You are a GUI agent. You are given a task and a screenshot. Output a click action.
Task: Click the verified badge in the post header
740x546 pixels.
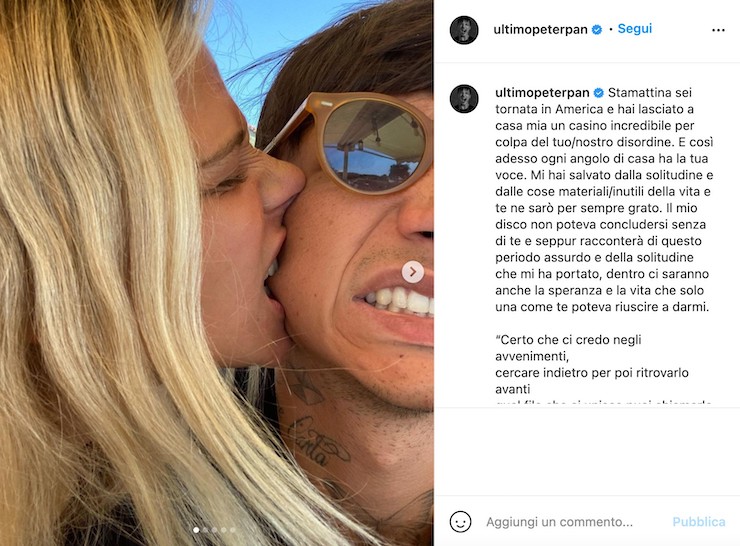coord(597,29)
